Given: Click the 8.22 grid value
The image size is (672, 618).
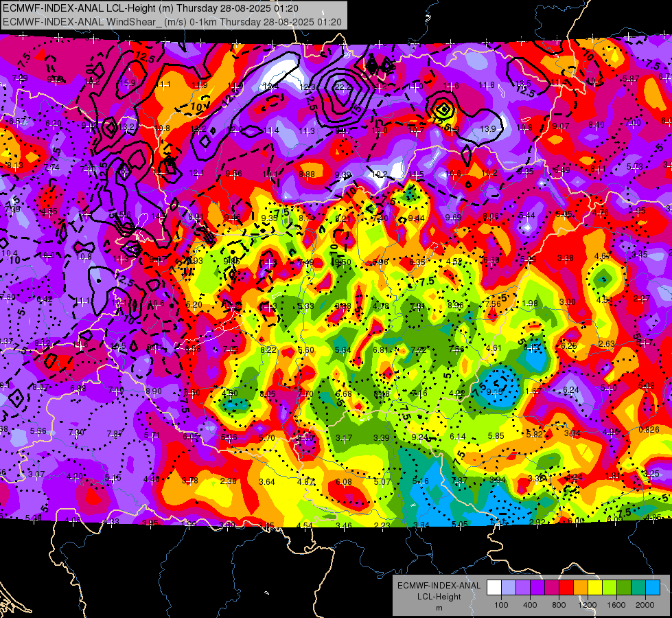Looking at the screenshot, I should click(x=268, y=350).
